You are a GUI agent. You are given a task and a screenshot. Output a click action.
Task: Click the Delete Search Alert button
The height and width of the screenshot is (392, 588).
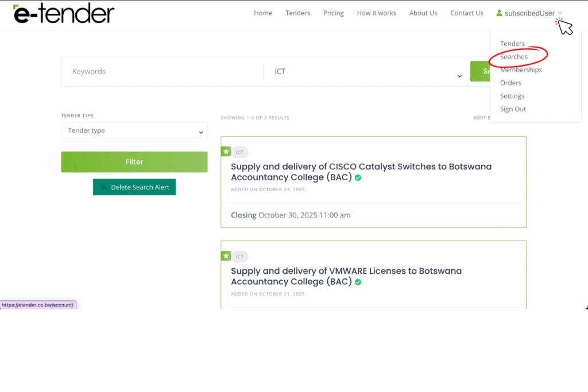click(134, 187)
